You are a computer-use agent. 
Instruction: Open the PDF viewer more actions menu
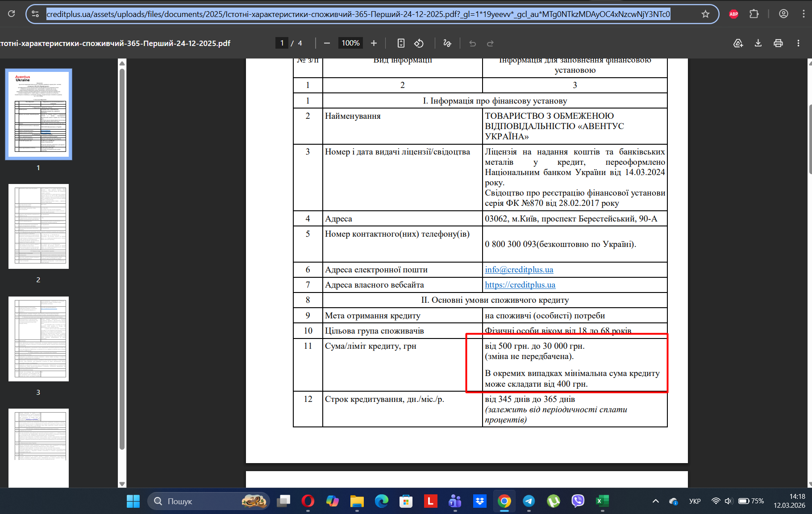click(798, 43)
